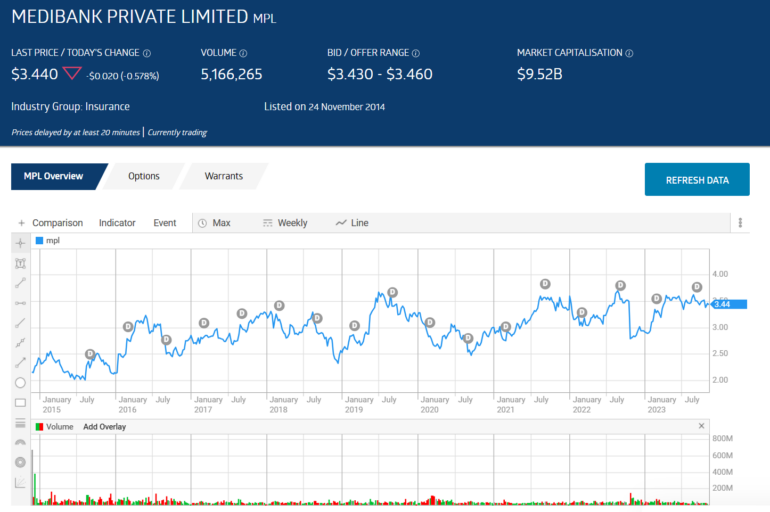Click the 3.44 current price tag
The width and height of the screenshot is (770, 512).
click(729, 304)
